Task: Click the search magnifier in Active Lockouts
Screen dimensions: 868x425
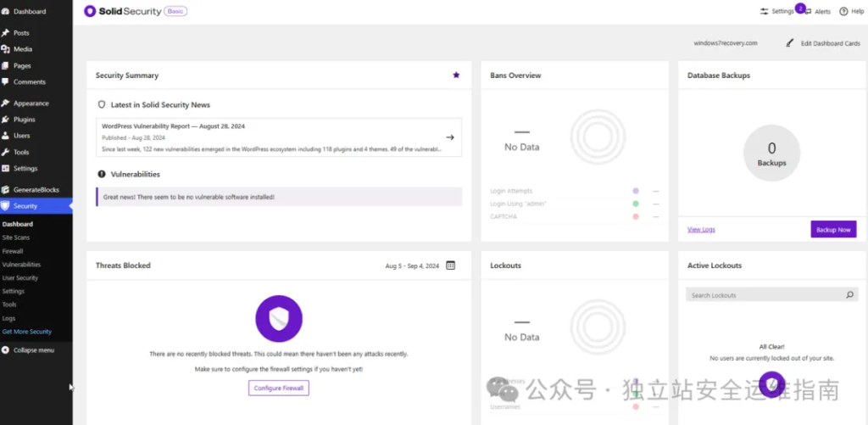Action: tap(849, 294)
